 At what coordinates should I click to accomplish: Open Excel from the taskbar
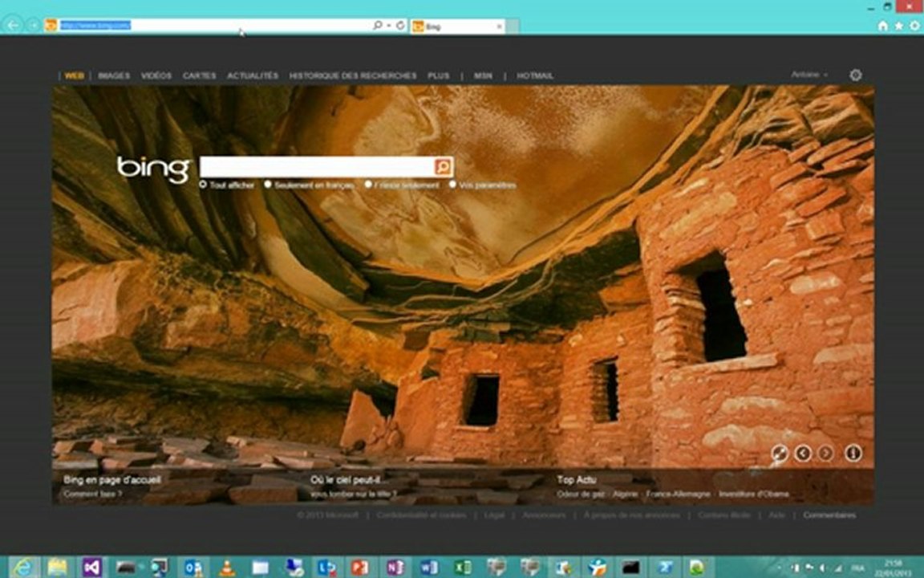pyautogui.click(x=463, y=568)
